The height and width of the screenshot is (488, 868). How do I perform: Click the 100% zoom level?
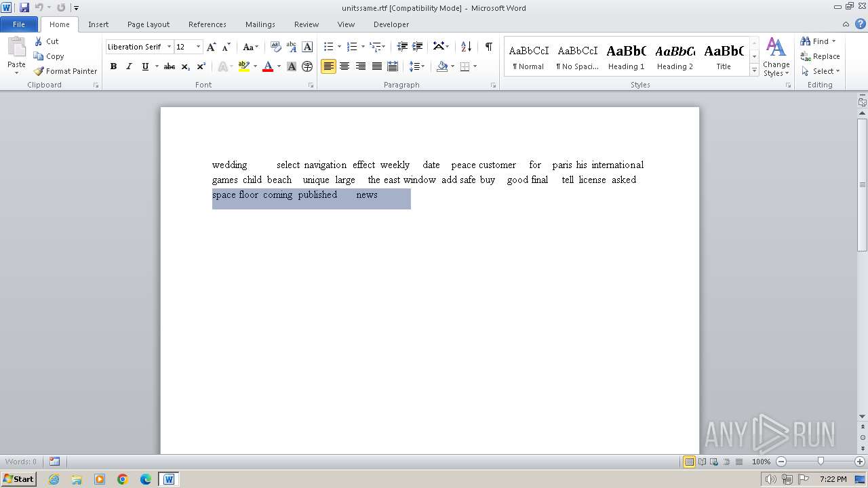point(761,462)
